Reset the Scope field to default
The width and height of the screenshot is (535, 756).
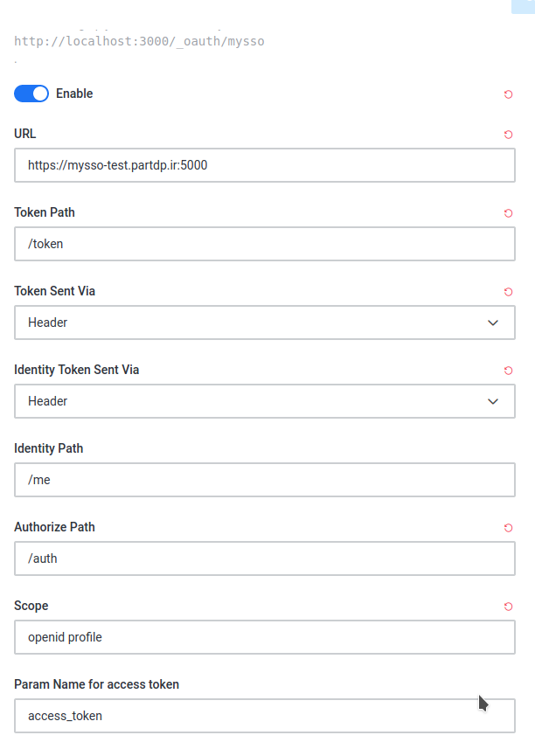[x=508, y=607]
